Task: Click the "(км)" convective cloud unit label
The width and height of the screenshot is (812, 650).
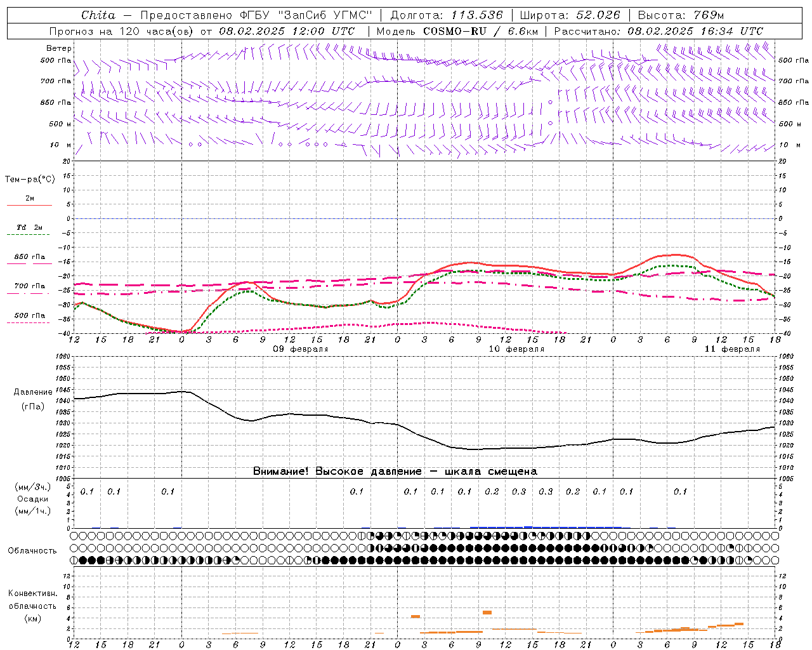Action: tap(33, 618)
